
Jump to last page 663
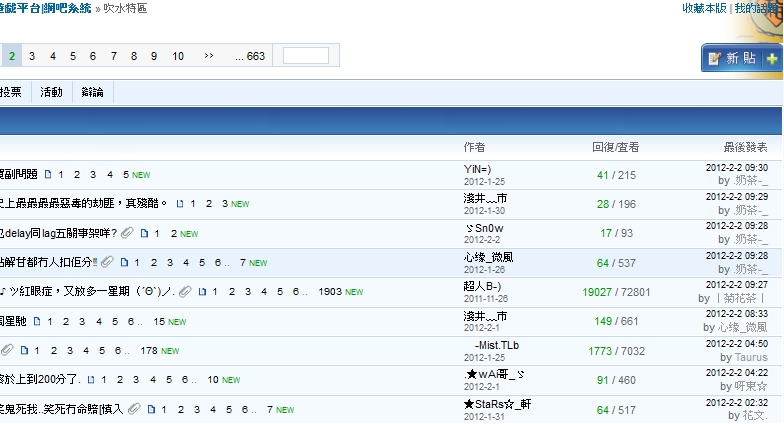(250, 56)
